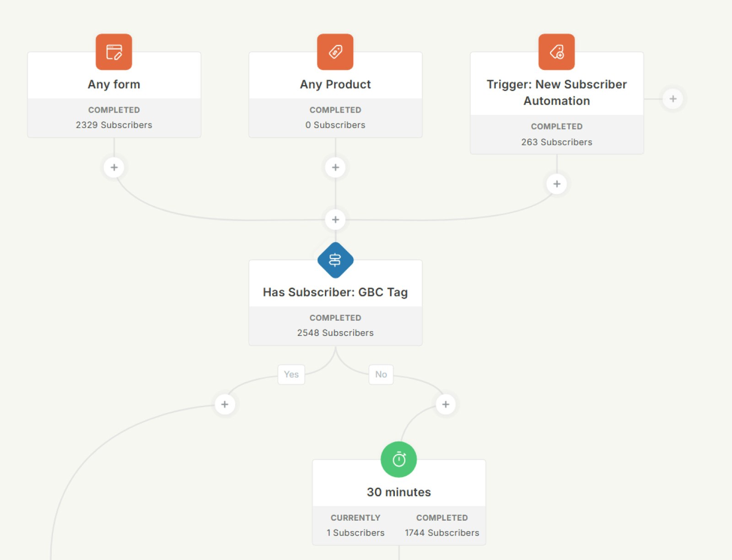Add a step below the Any form trigger
Viewport: 732px width, 560px height.
[114, 167]
